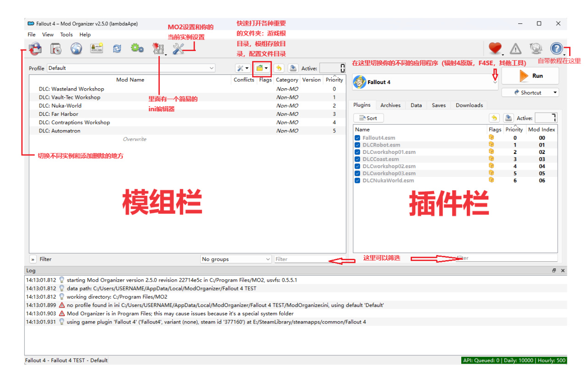The width and height of the screenshot is (588, 381).
Task: Select the DLC: Far Harbor mod row
Action: click(x=187, y=114)
